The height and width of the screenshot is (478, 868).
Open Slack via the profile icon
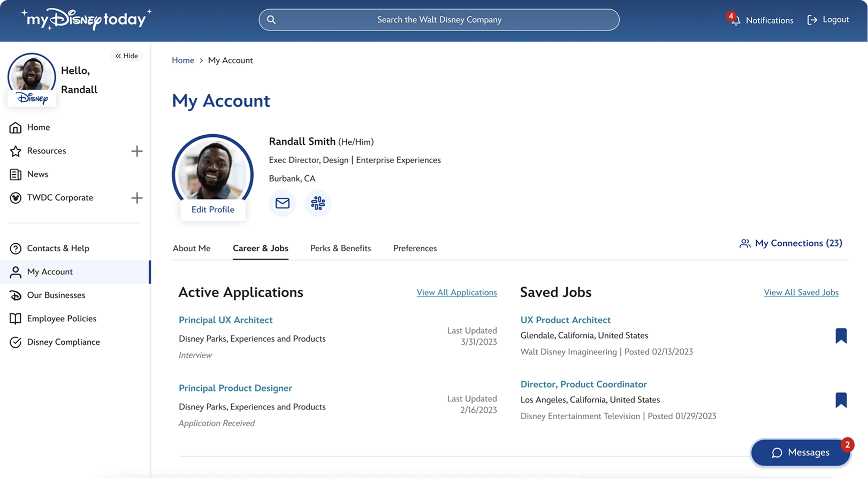pos(318,203)
